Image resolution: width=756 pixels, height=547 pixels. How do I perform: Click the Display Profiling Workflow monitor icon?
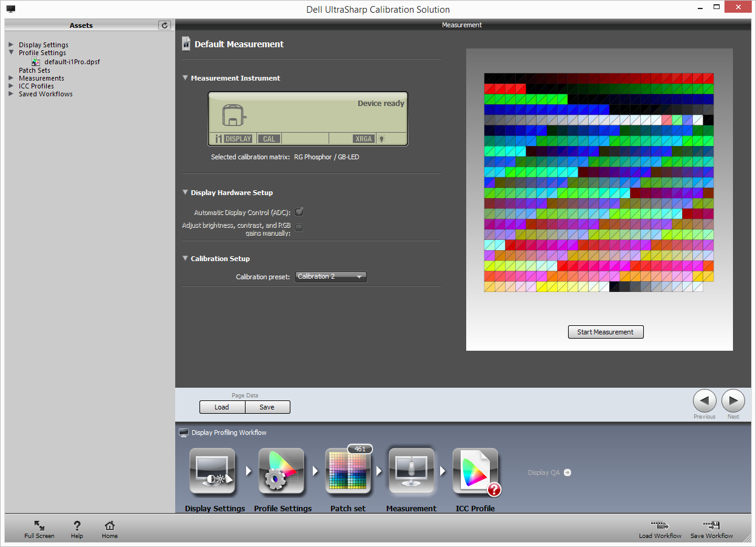(184, 433)
